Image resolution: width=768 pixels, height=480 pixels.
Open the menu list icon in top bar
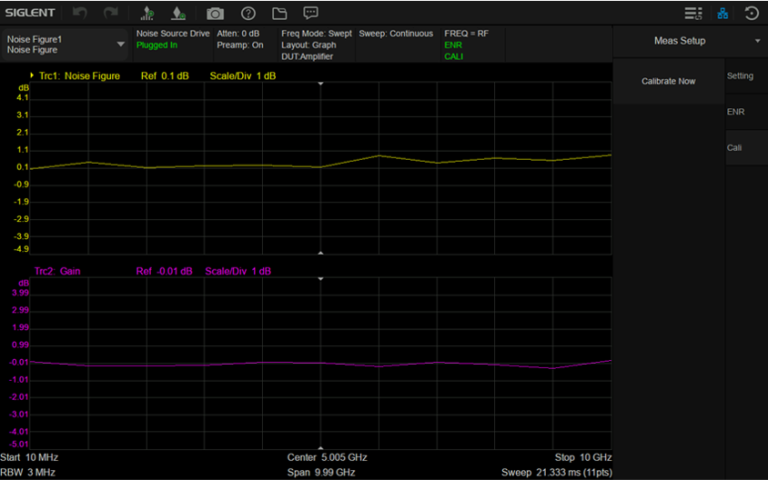click(x=693, y=13)
